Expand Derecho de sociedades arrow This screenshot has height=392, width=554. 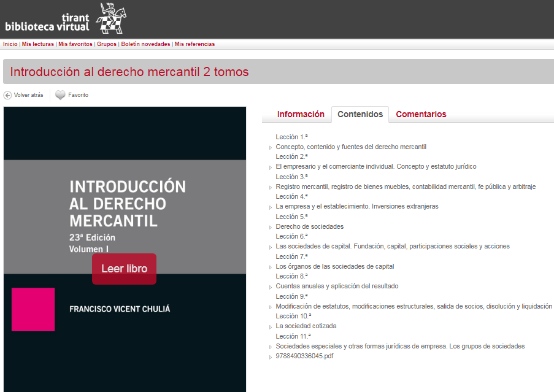(x=271, y=228)
